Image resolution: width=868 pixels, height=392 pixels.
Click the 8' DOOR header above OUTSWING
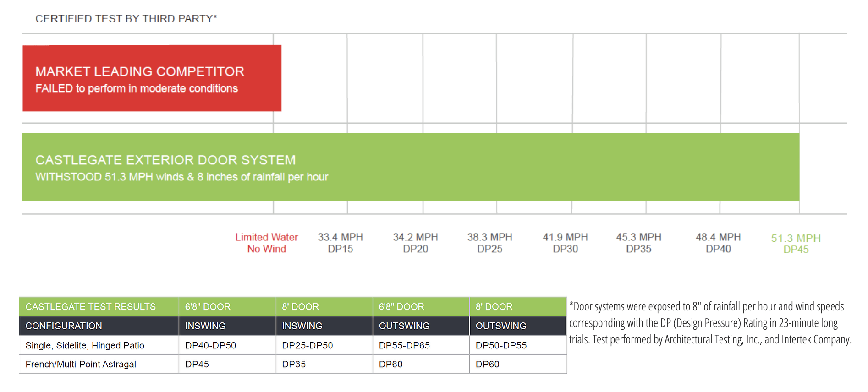pyautogui.click(x=518, y=307)
